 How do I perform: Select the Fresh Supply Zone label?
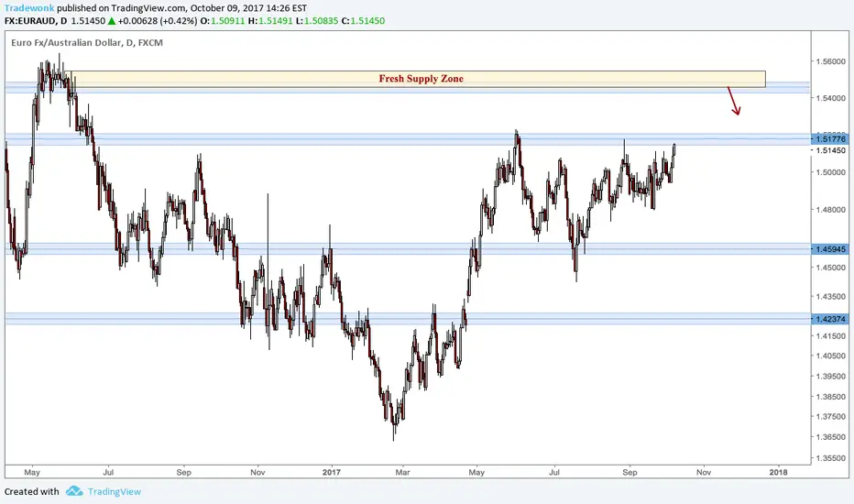(x=421, y=79)
